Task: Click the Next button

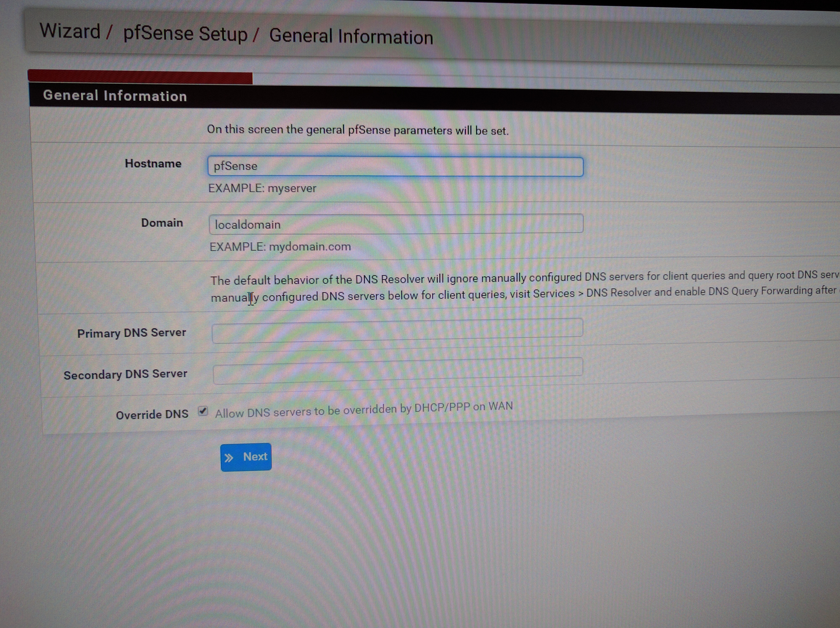Action: pos(246,457)
